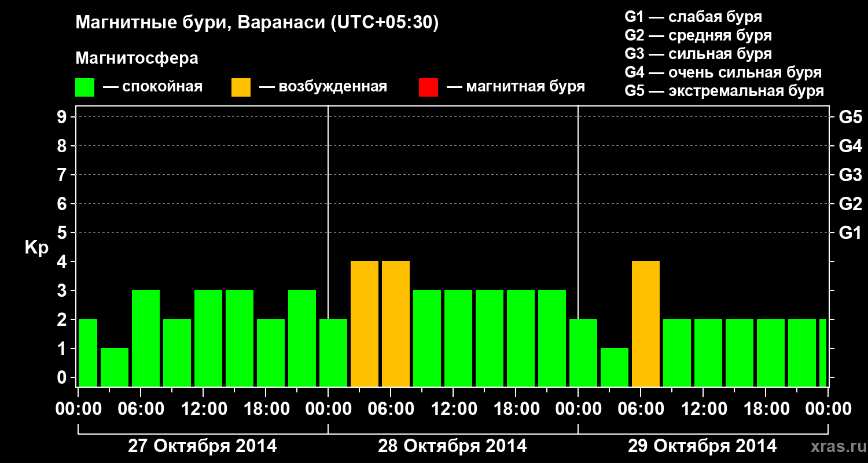Select the 29 Октября 2014 date label
Screen dimensions: 868x463
pos(702,446)
